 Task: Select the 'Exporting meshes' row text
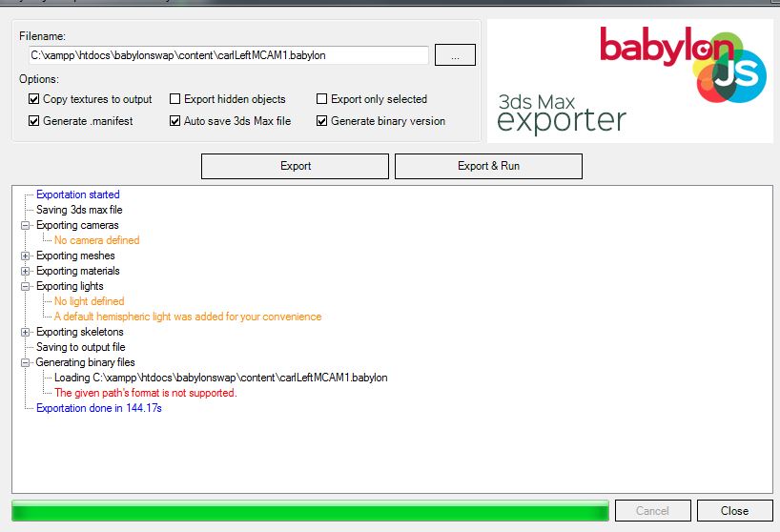click(x=75, y=256)
